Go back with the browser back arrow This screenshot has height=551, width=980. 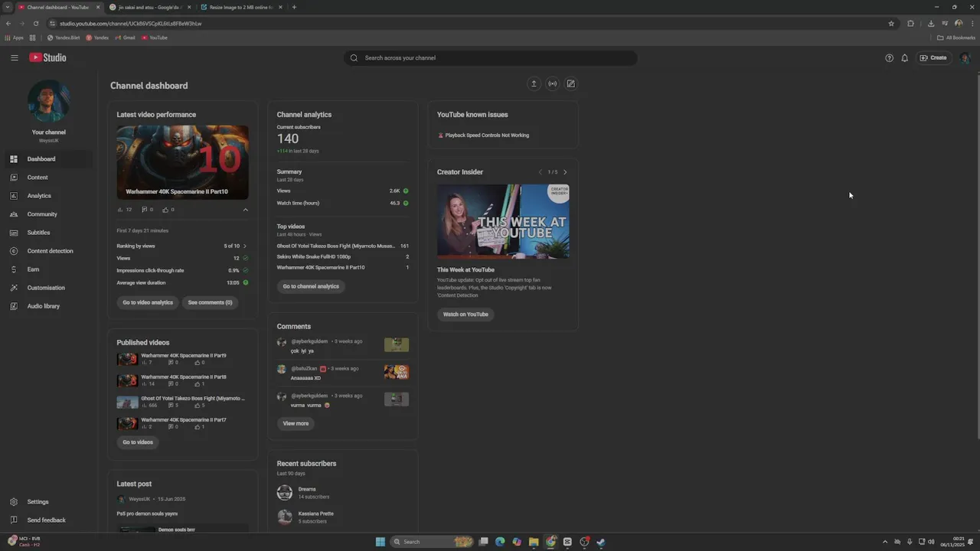tap(8, 24)
